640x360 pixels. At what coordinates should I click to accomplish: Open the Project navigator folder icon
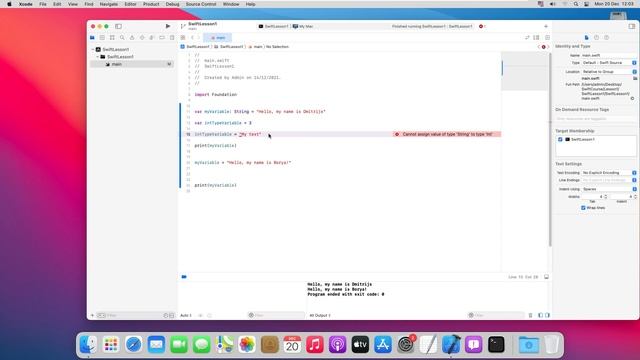(x=92, y=38)
